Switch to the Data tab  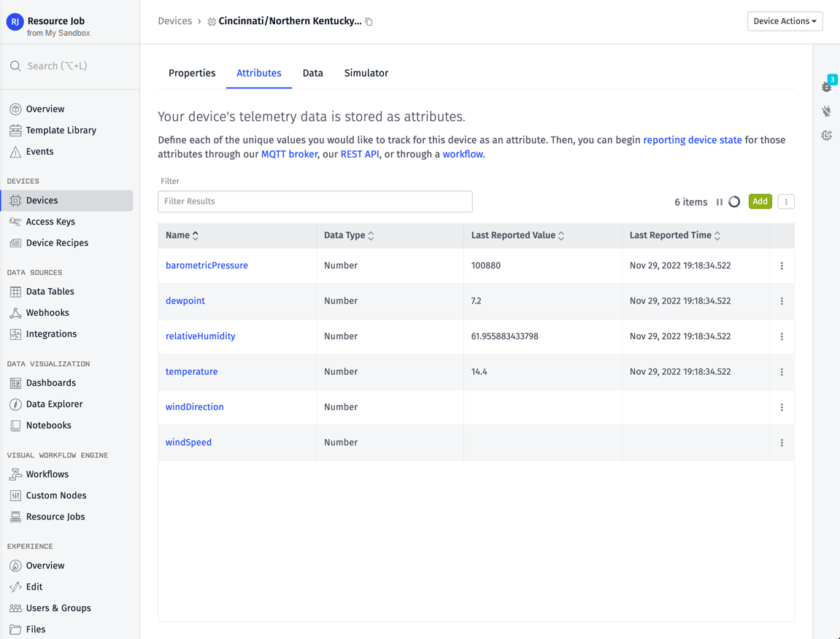tap(313, 74)
